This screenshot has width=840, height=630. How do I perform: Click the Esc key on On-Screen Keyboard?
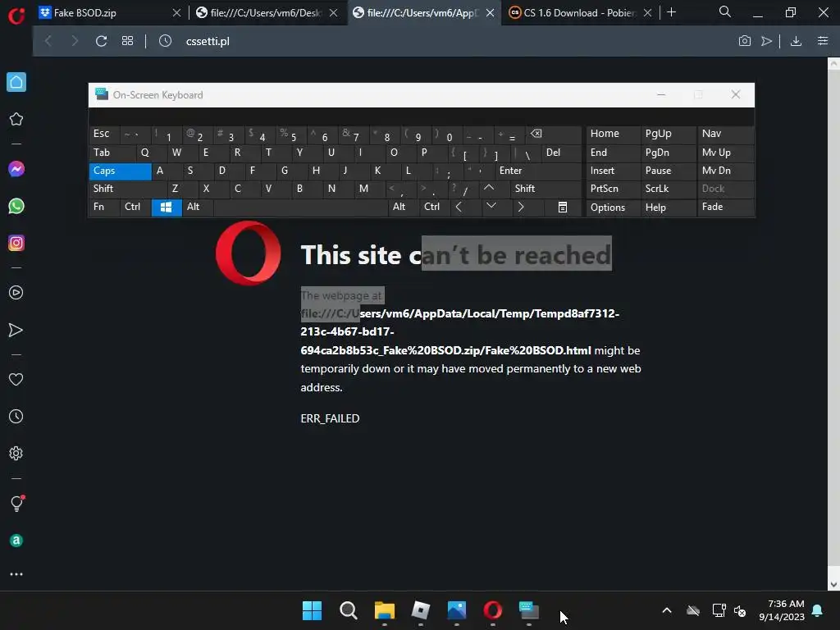(x=104, y=134)
